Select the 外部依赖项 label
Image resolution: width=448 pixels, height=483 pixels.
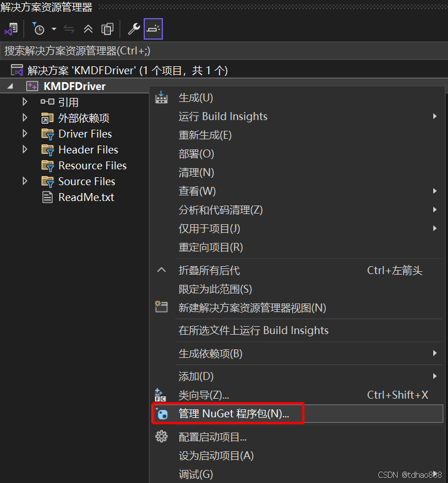84,118
